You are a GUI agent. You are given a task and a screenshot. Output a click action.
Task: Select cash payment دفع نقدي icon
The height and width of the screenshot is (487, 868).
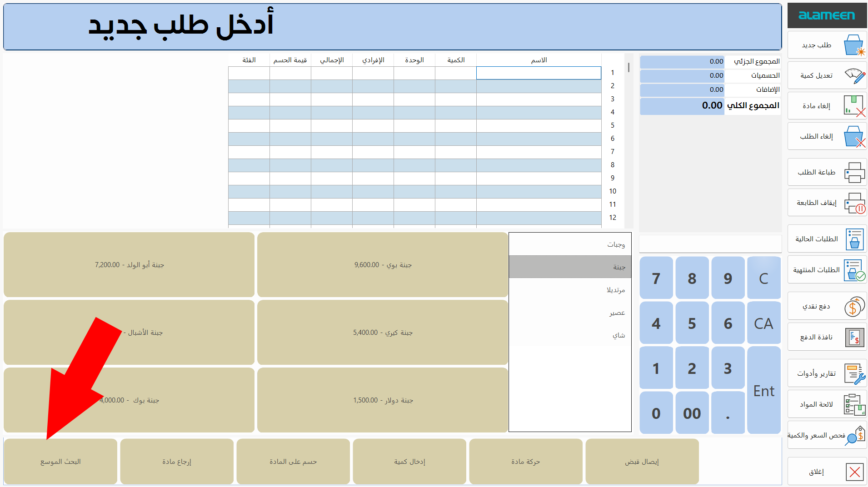pos(827,306)
